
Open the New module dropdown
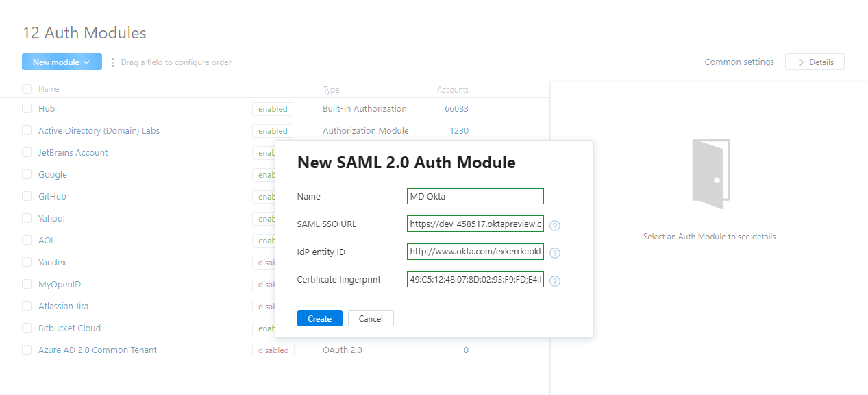click(x=62, y=62)
